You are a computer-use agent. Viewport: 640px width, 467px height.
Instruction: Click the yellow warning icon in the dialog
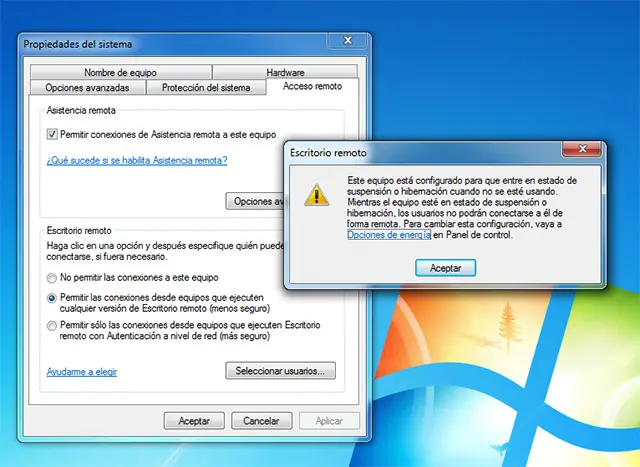tap(317, 194)
